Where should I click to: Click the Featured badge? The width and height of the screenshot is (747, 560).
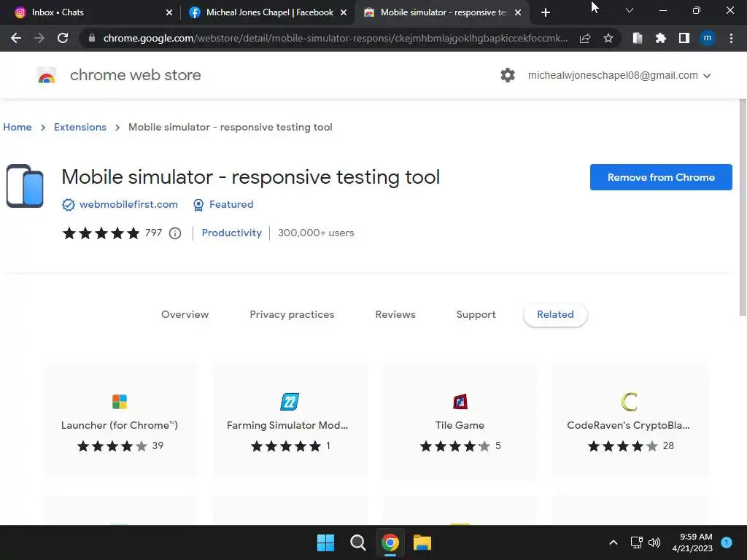pyautogui.click(x=223, y=204)
